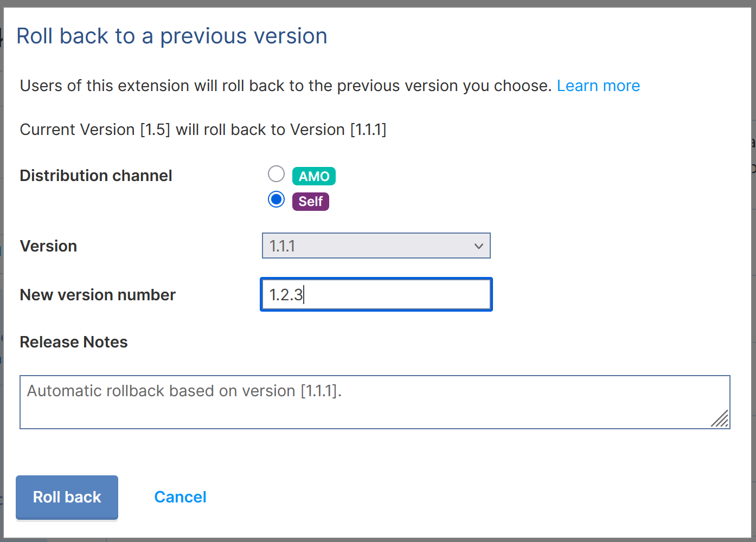This screenshot has height=542, width=756.
Task: Focus the New version number field
Action: point(376,294)
